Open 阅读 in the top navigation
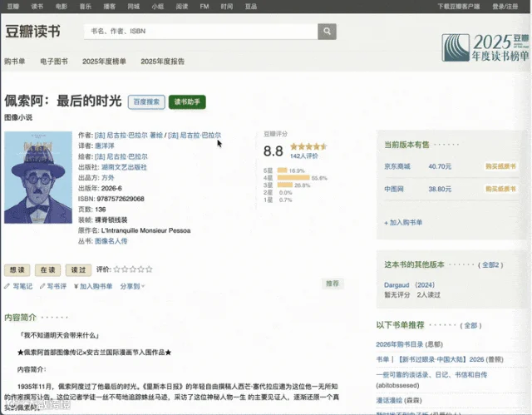This screenshot has height=415, width=532. (x=181, y=7)
